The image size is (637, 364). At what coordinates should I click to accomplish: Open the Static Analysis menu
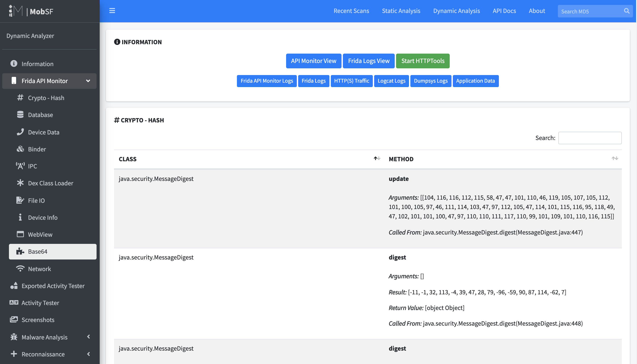(401, 11)
